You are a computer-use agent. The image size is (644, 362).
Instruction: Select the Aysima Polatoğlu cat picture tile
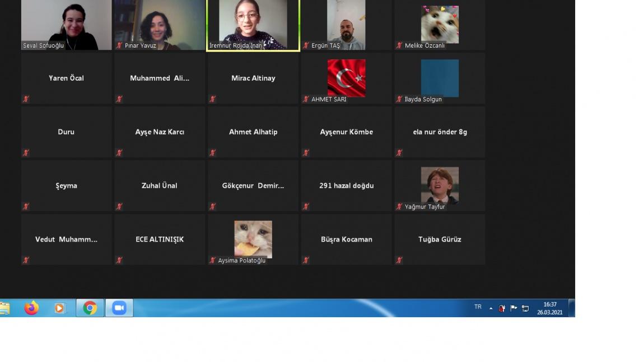point(253,239)
